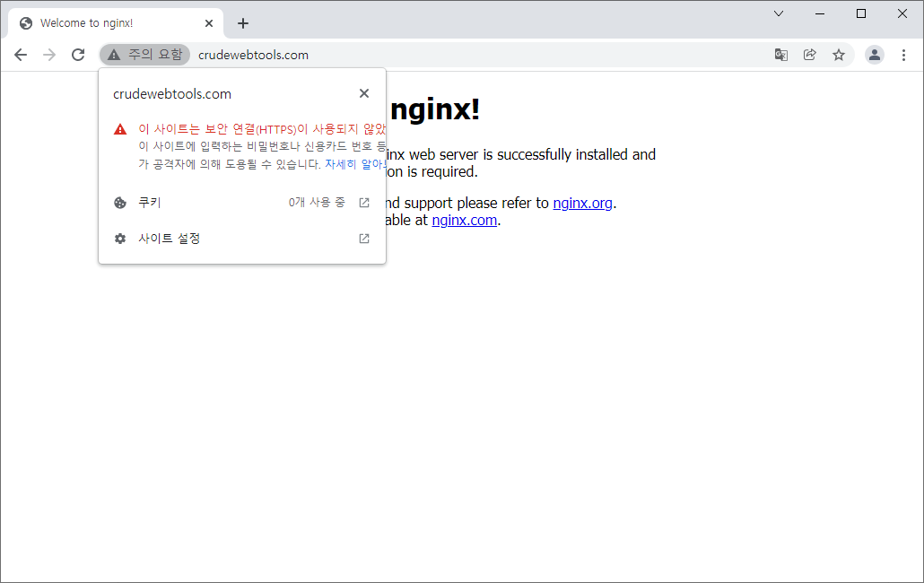Click external link icon beside 사이트 설정
This screenshot has height=583, width=924.
tap(364, 239)
